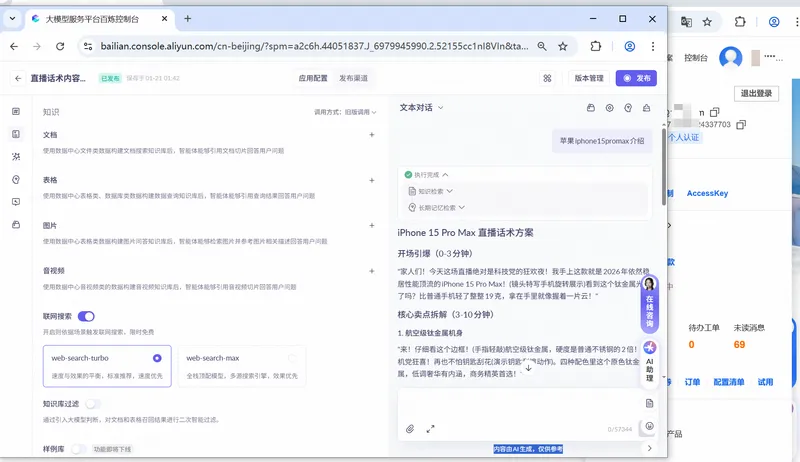Image resolution: width=800 pixels, height=462 pixels.
Task: Open 个人认证 link in background window
Action: [684, 137]
